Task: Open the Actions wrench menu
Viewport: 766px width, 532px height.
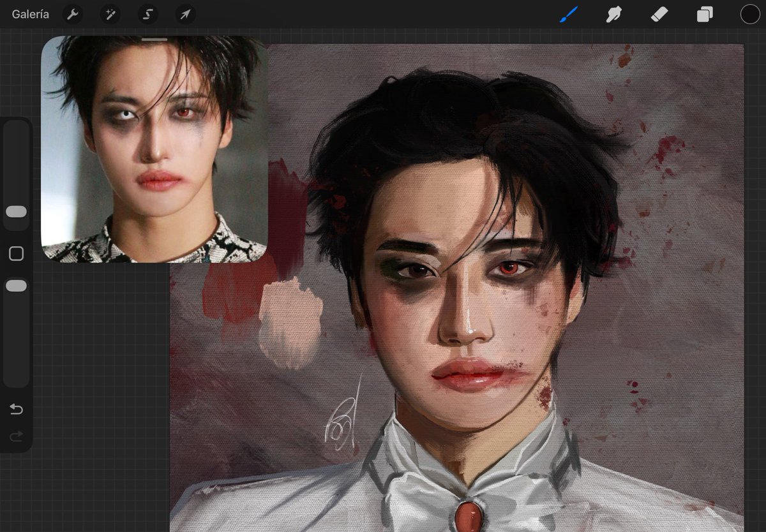Action: tap(73, 14)
